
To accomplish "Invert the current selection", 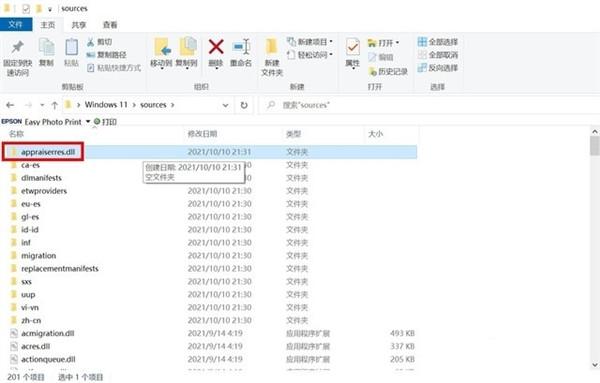I will coord(438,68).
